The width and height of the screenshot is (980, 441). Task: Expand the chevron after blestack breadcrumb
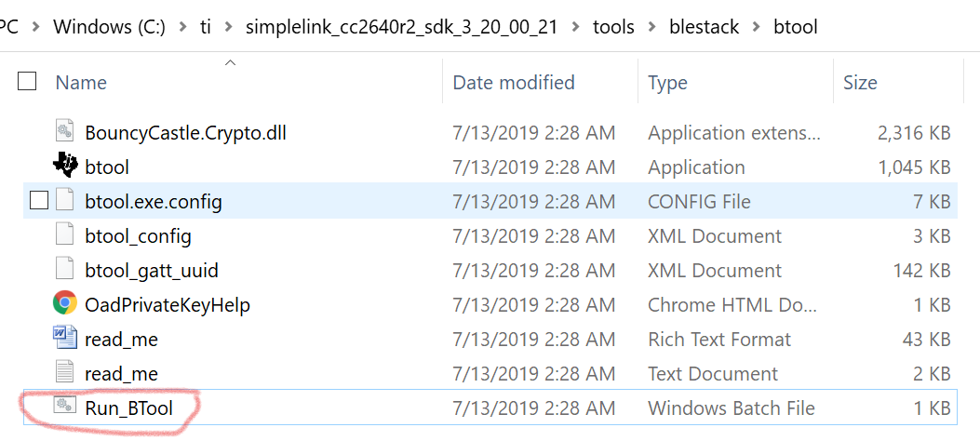coord(756,27)
